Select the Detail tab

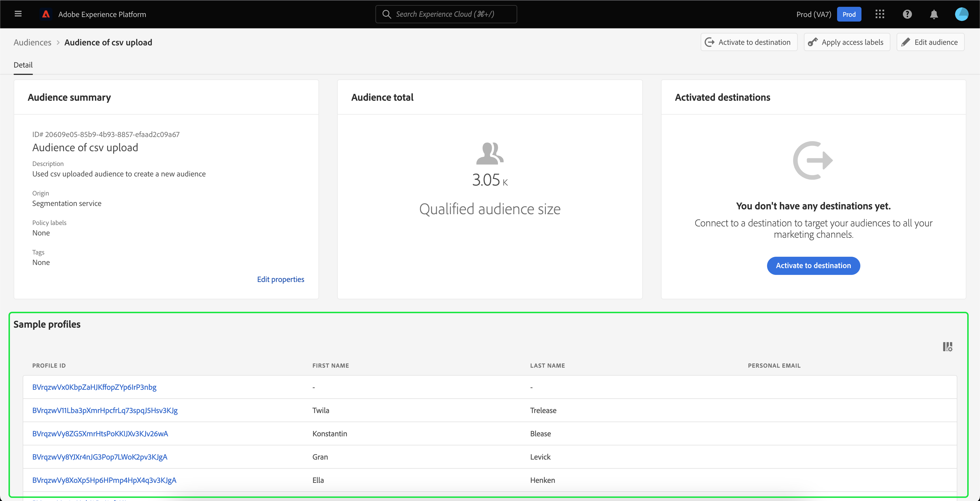pos(23,65)
